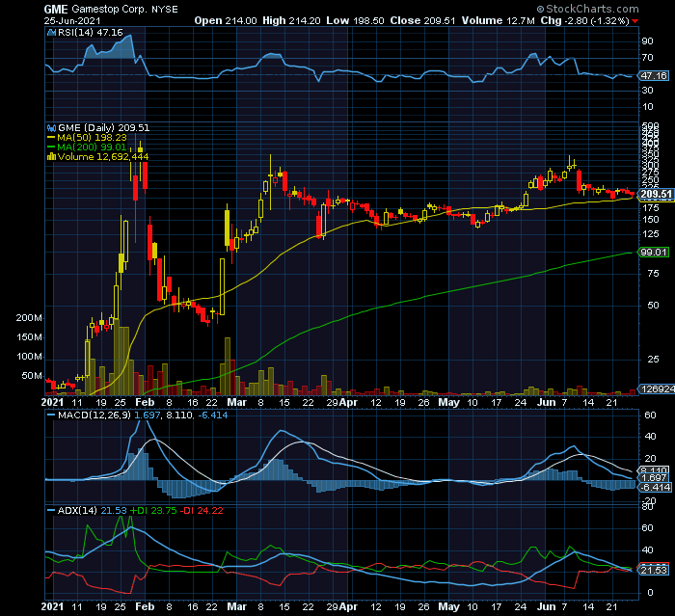
Task: Click the May label under the volume bars
Action: pos(449,403)
